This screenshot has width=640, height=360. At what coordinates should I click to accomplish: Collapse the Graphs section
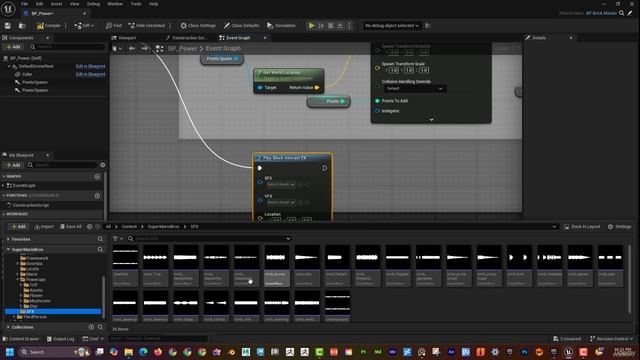(x=4, y=177)
